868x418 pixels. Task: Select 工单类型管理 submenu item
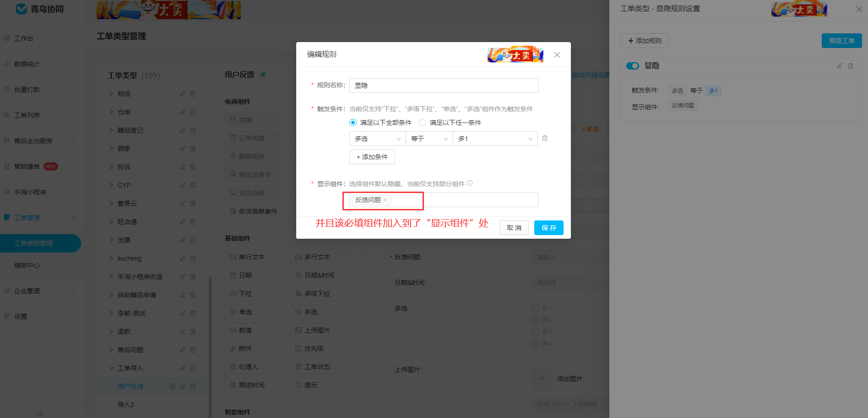pos(40,243)
